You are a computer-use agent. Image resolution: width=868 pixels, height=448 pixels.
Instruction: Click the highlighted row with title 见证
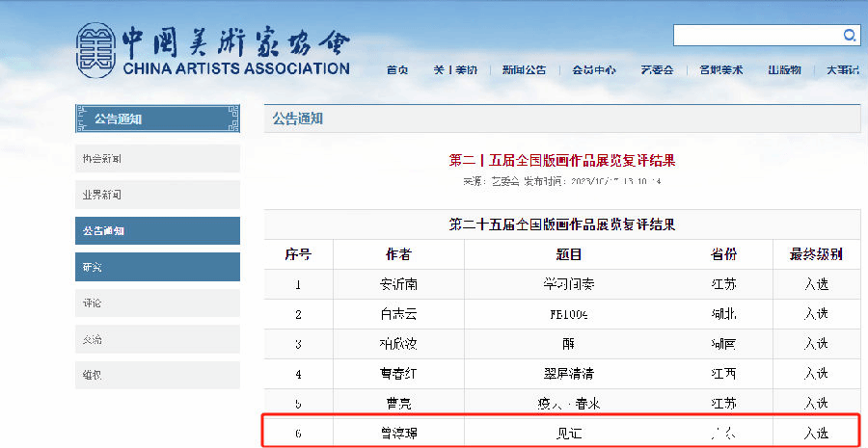(x=560, y=434)
